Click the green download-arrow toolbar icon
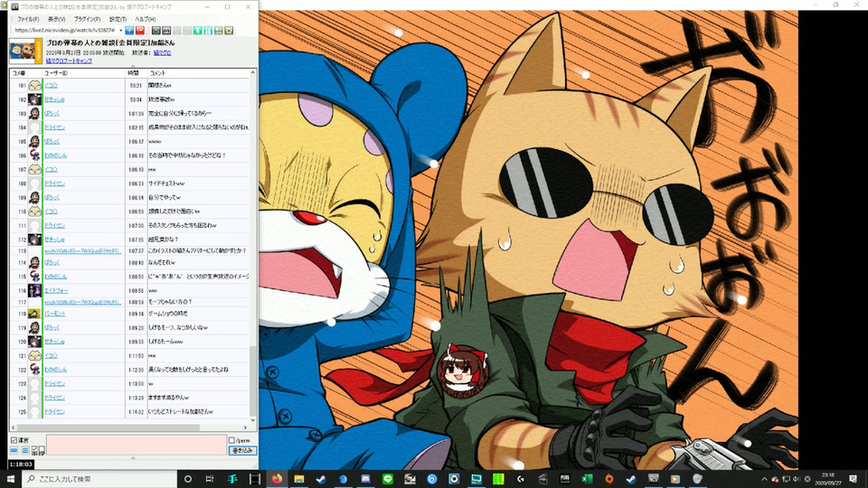This screenshot has width=868, height=488. pos(198,31)
